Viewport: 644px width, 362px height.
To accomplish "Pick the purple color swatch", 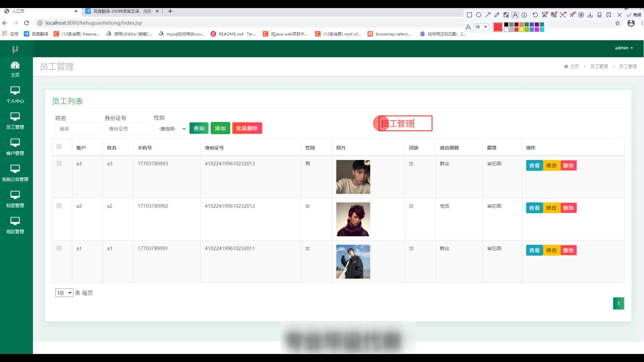I will click(537, 24).
